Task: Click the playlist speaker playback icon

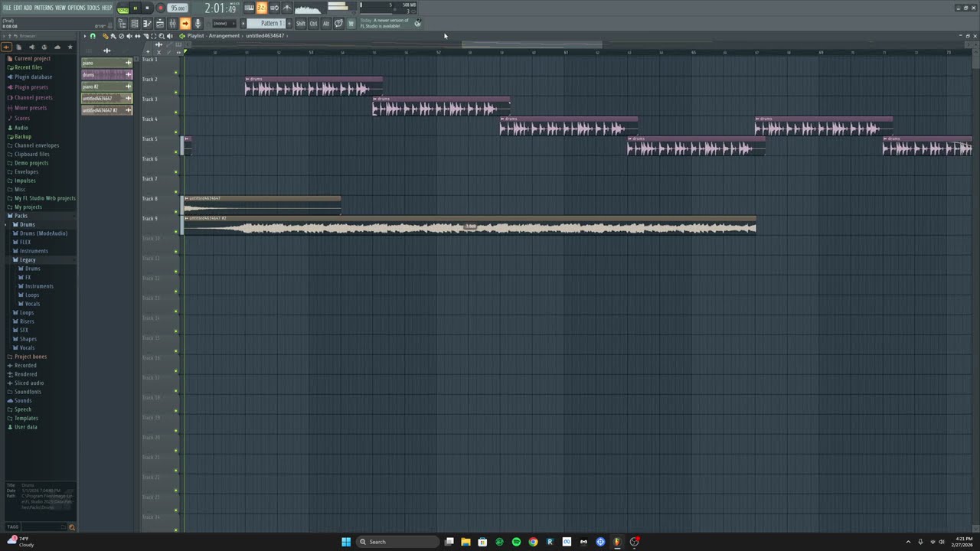Action: pos(169,36)
